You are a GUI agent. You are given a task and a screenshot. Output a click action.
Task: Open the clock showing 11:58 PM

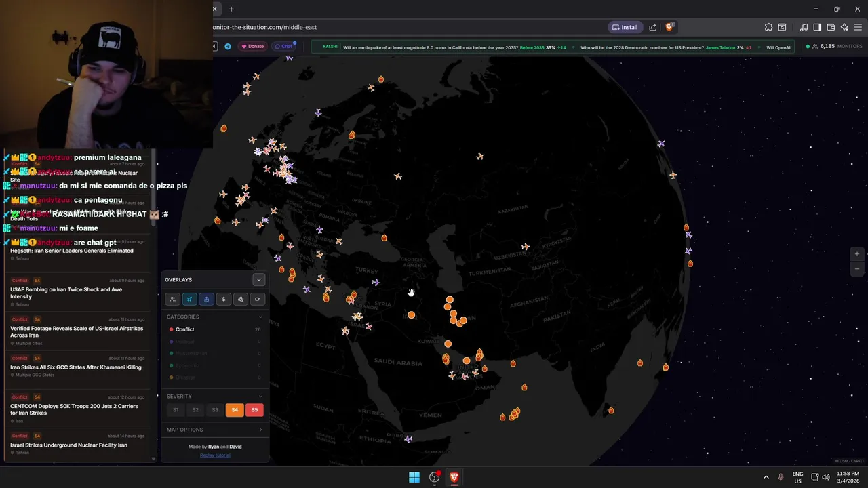848,477
